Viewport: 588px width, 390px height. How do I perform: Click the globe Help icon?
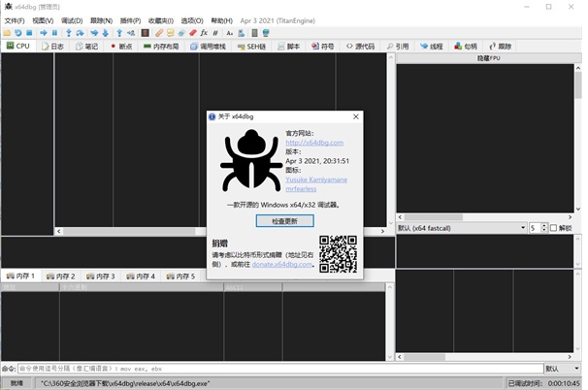266,33
